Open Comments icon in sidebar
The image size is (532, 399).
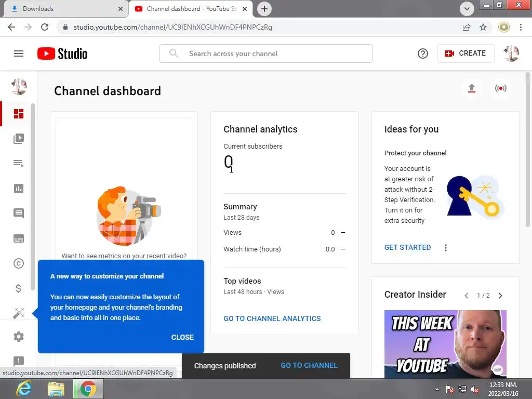point(19,214)
